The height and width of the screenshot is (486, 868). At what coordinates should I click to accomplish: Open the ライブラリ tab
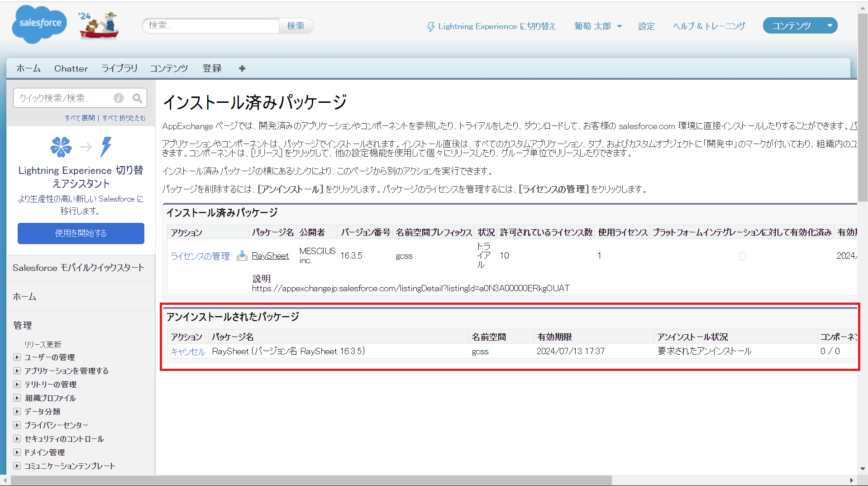pyautogui.click(x=119, y=68)
